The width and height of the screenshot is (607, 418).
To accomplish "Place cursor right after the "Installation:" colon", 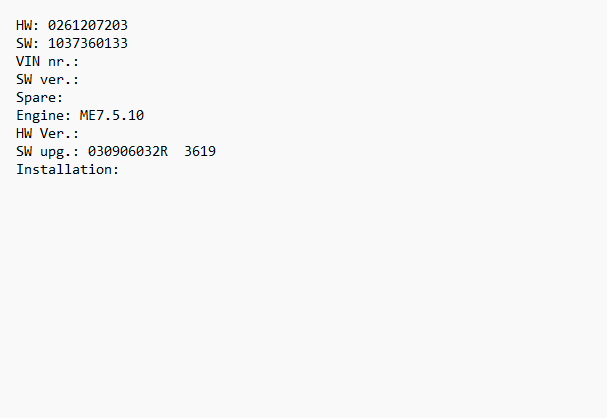I will 121,169.
